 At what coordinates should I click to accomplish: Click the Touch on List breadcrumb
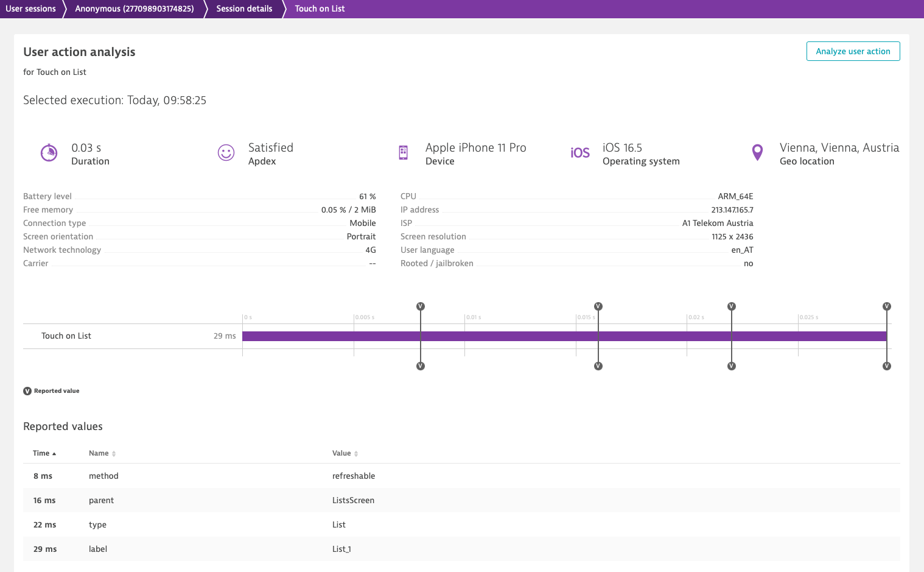coord(320,9)
